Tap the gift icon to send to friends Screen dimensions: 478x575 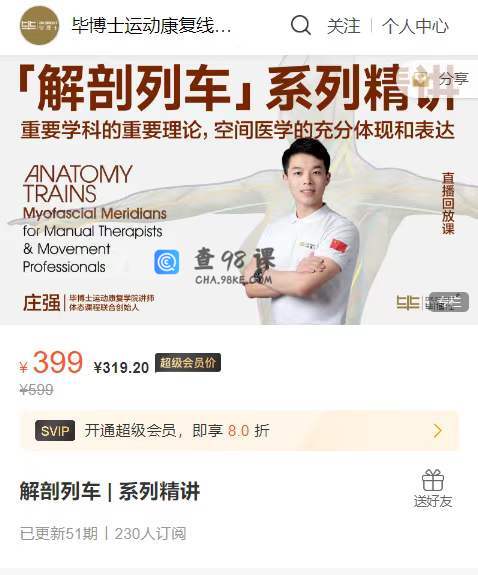click(x=433, y=480)
